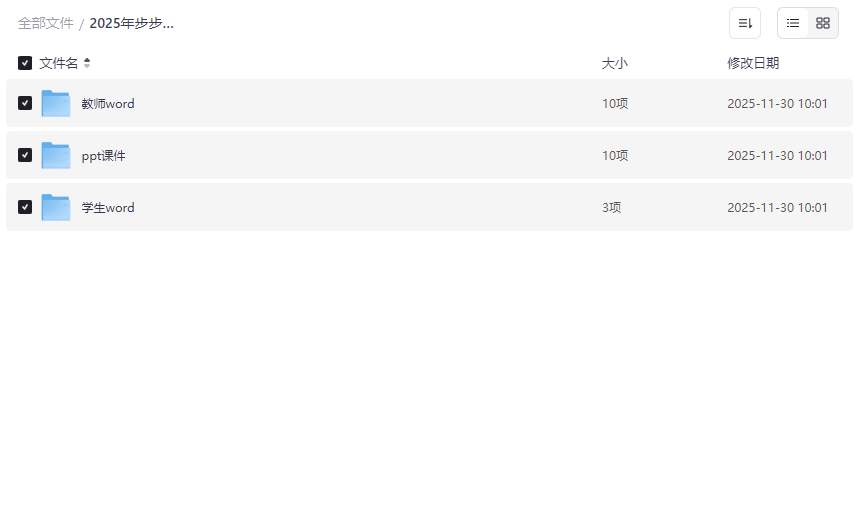Uncheck the ppt课件 folder checkbox
Viewport: 856px width, 532px height.
coord(25,155)
